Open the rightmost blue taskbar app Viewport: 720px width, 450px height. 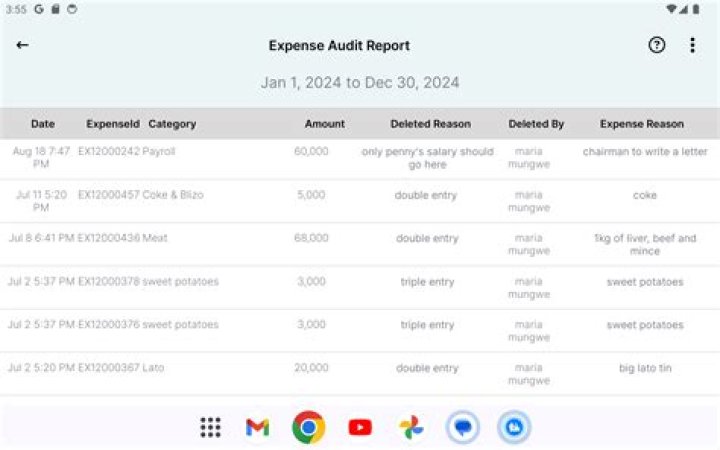514,427
